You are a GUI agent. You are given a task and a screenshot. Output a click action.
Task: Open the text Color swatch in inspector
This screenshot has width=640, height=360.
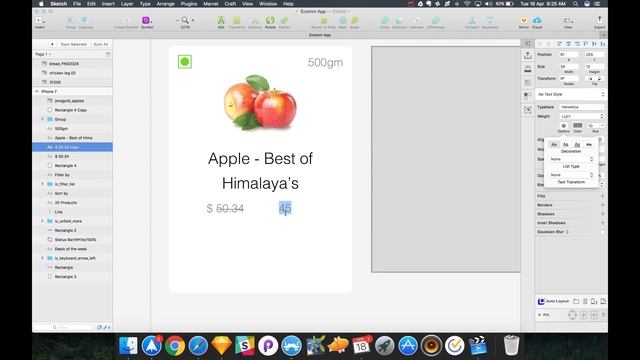[x=578, y=125]
